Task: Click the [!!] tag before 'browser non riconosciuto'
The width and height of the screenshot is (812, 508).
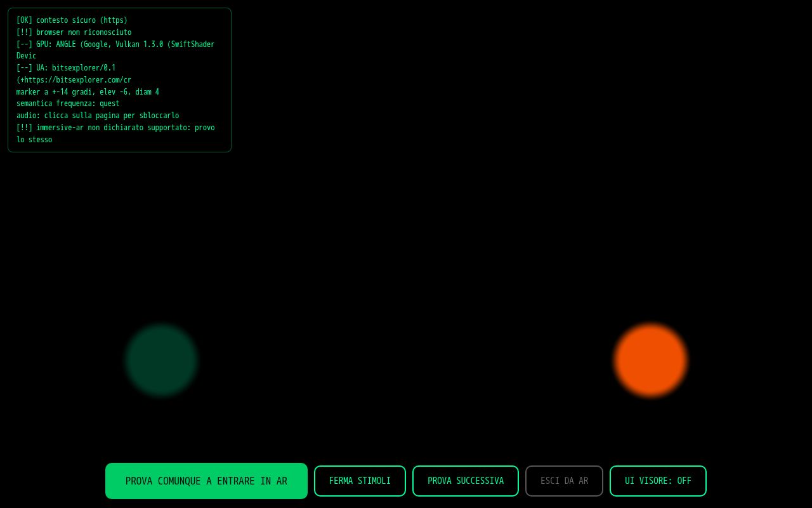Action: (x=24, y=32)
